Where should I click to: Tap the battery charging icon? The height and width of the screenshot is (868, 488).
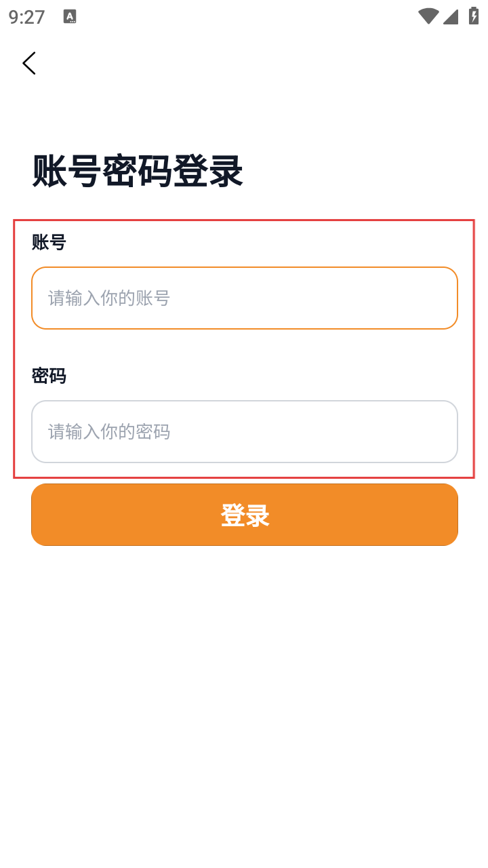(474, 16)
